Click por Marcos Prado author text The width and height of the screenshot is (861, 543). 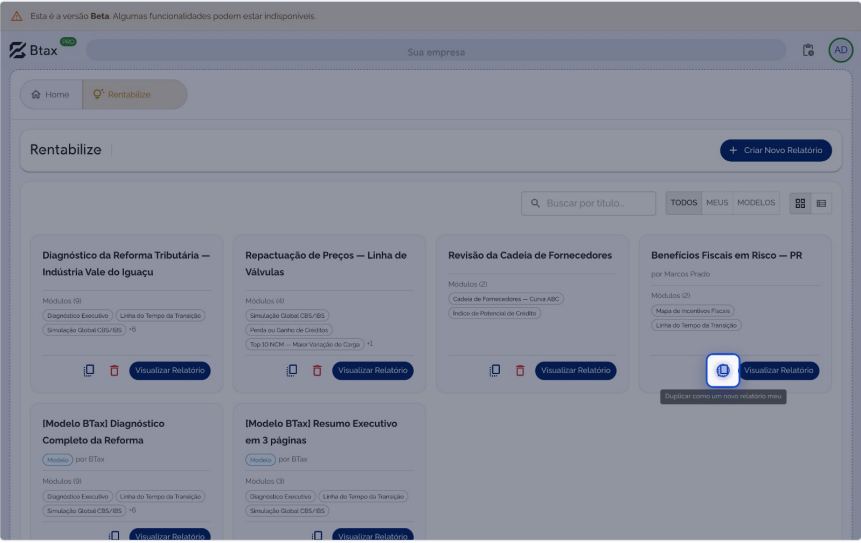click(680, 274)
